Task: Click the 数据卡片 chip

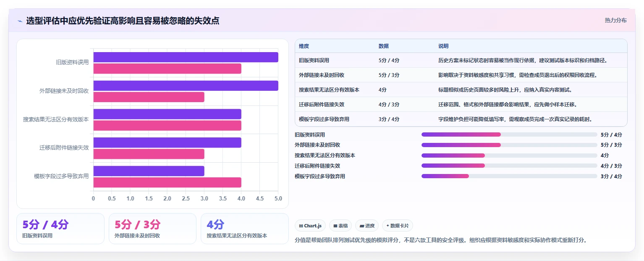Action: coord(398,226)
